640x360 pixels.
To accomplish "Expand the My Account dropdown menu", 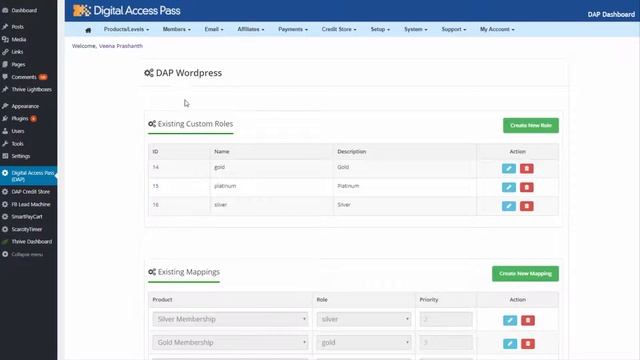I will (497, 29).
